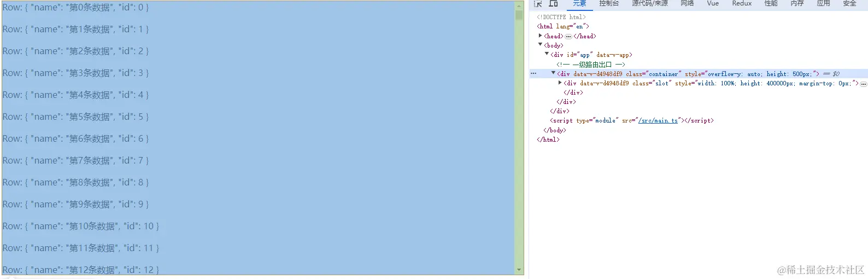The width and height of the screenshot is (868, 279).
Task: Expand the slot div node
Action: click(x=560, y=83)
